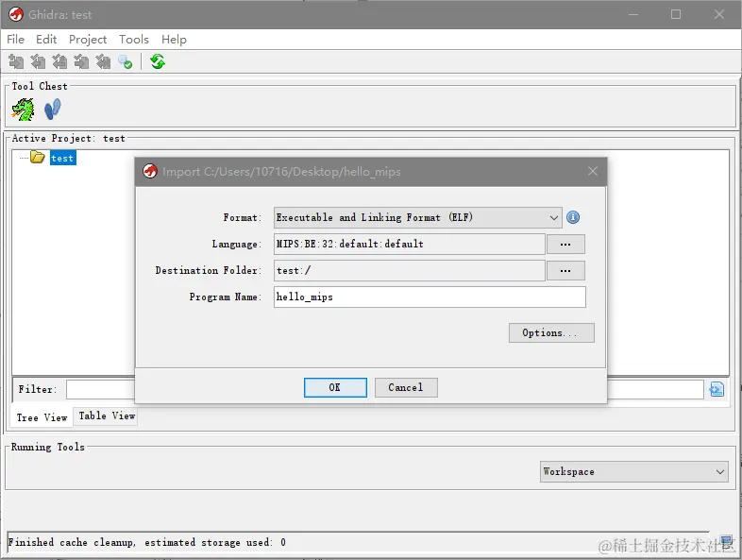Screen dimensions: 742x560
Task: Click Destination Folder field test:/
Action: 410,270
